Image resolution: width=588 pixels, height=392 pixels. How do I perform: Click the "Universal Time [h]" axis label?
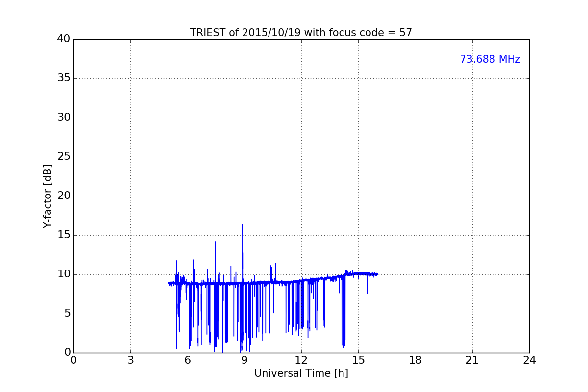click(x=301, y=373)
